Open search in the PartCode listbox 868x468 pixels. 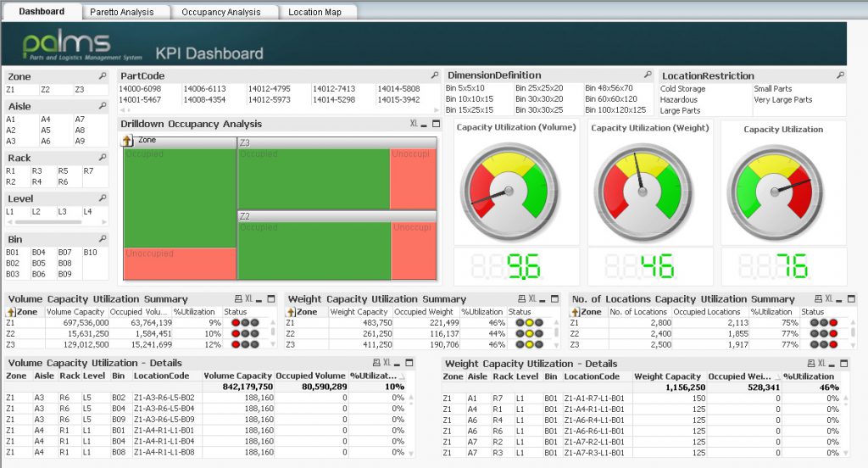click(x=435, y=76)
